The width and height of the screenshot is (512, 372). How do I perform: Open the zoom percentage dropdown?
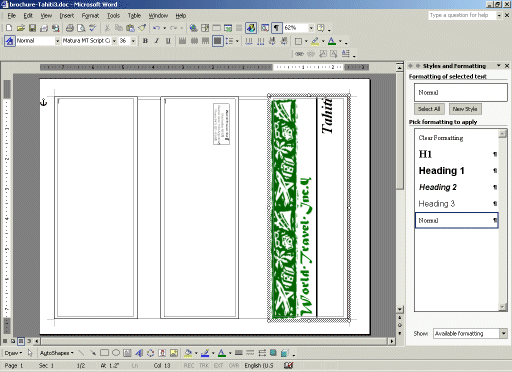pyautogui.click(x=311, y=28)
